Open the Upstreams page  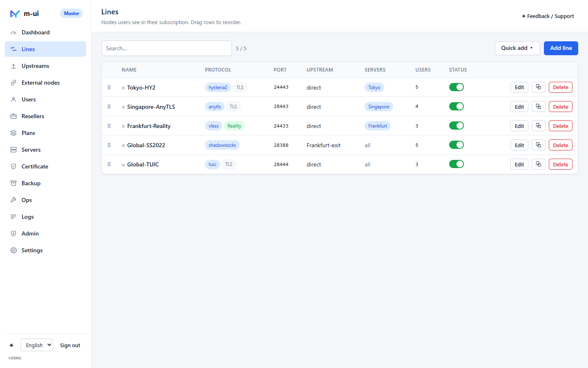coord(45,66)
